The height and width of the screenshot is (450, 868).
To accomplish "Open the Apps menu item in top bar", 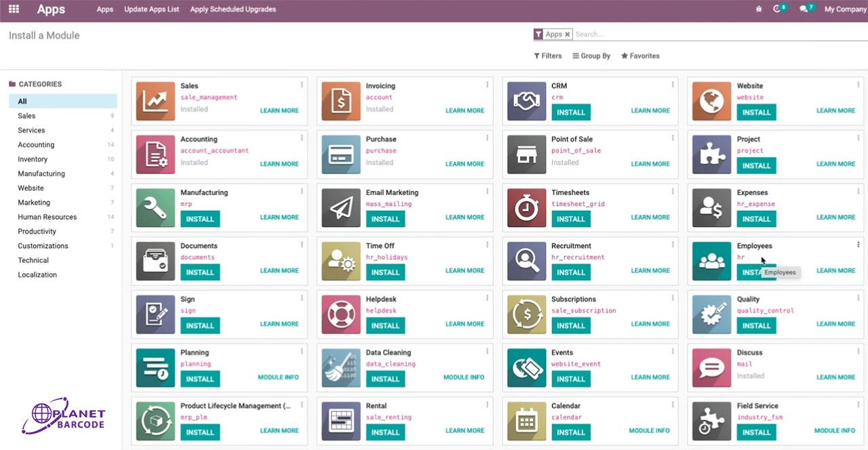I will click(105, 9).
